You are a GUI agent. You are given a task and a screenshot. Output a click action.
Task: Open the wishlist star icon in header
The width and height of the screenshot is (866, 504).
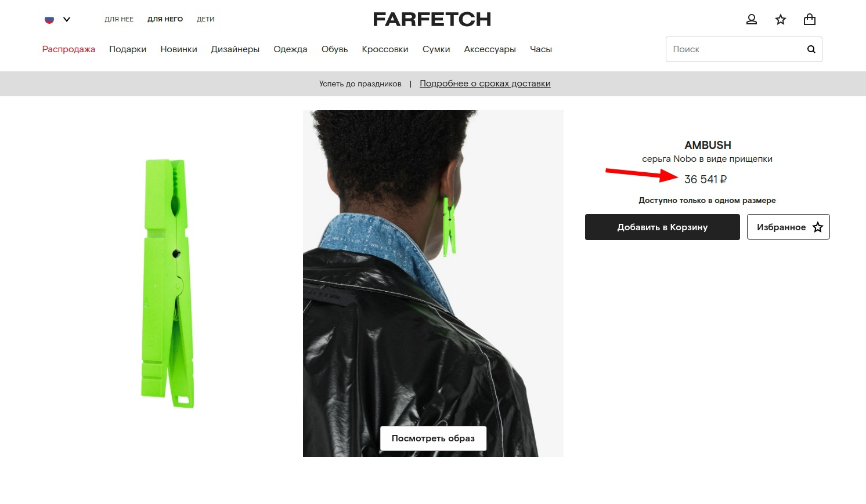pyautogui.click(x=781, y=19)
